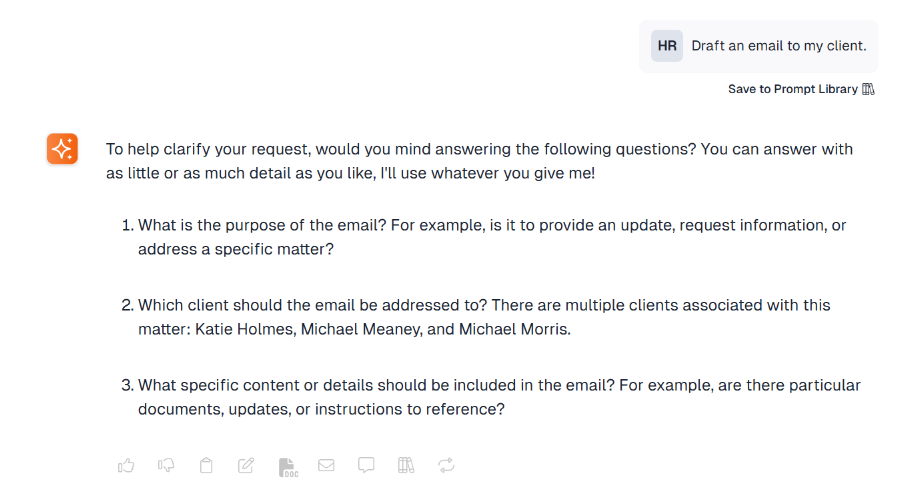
Task: Click the books library icon below the response
Action: point(406,465)
